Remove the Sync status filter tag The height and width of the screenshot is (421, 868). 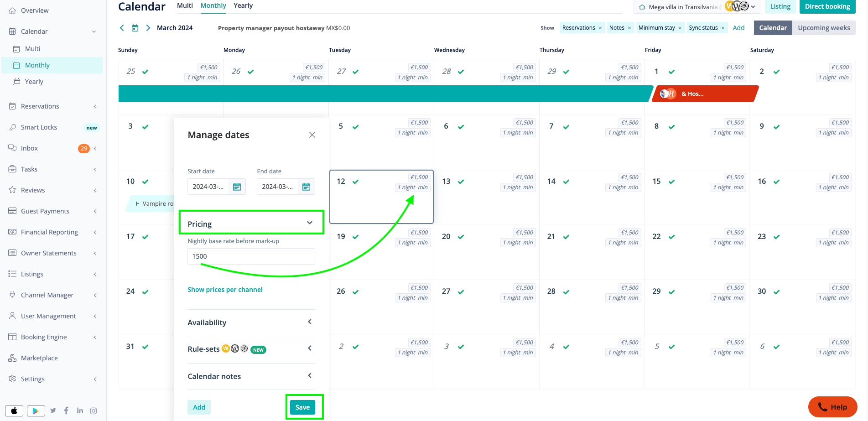coord(722,28)
